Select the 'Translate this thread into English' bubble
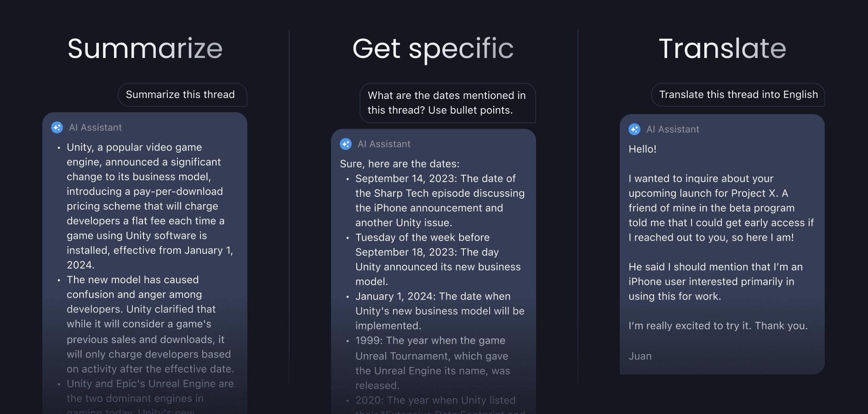The height and width of the screenshot is (414, 868). [x=738, y=95]
